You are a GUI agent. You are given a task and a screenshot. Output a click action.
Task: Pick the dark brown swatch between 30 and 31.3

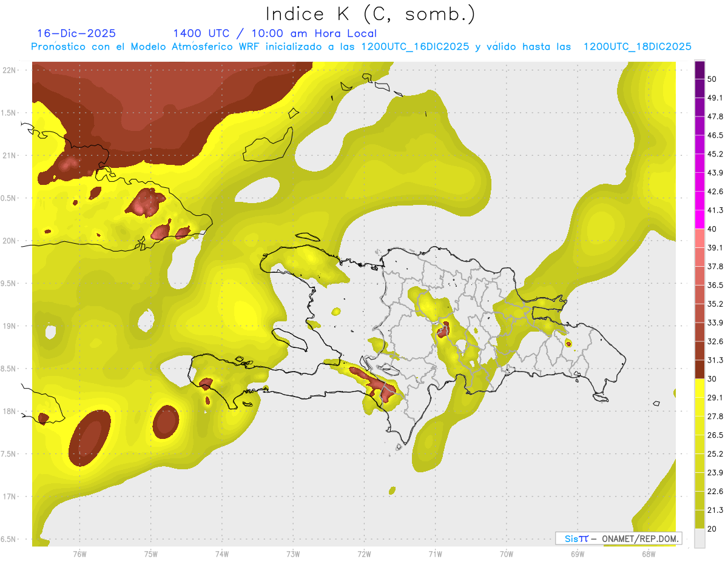[x=699, y=369]
